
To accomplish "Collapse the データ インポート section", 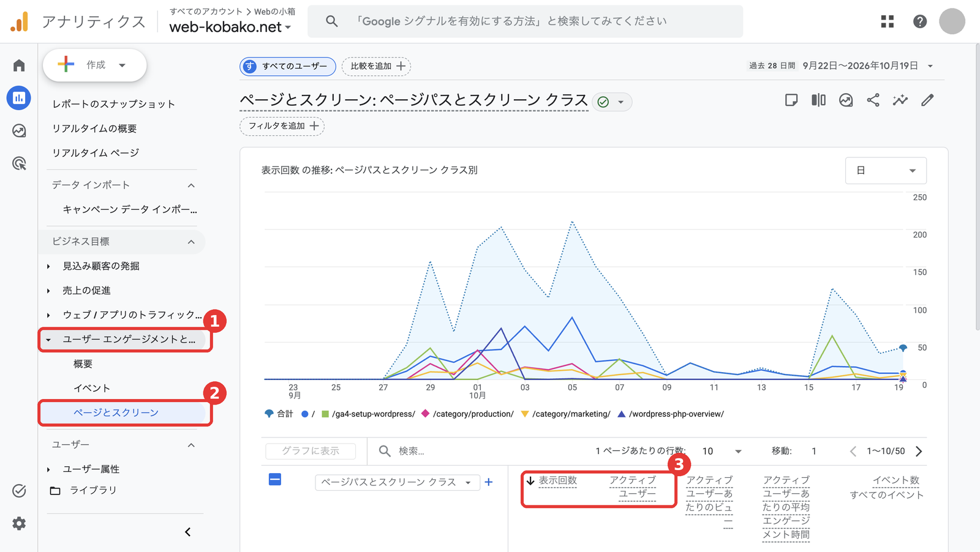I will tap(191, 185).
